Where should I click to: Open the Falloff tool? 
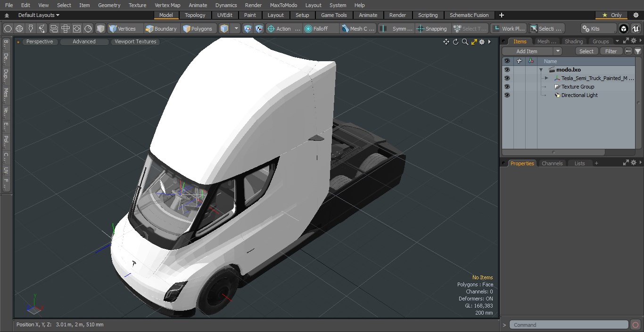pyautogui.click(x=321, y=29)
